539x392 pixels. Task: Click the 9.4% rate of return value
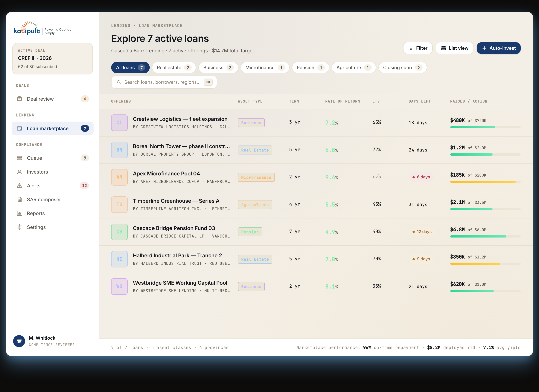(x=331, y=177)
